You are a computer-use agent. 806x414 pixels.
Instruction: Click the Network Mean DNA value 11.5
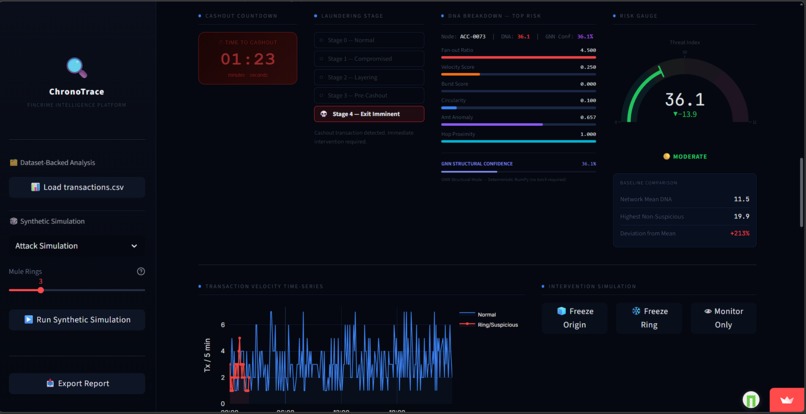(741, 199)
